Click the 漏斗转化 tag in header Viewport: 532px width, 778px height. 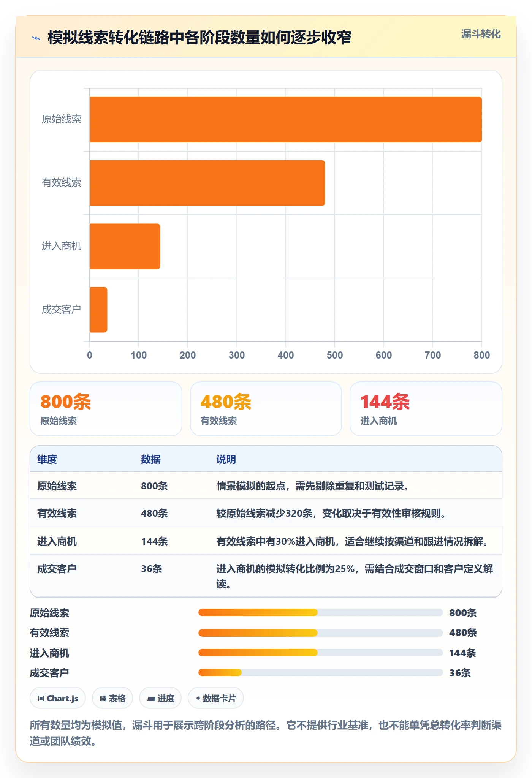(x=481, y=34)
